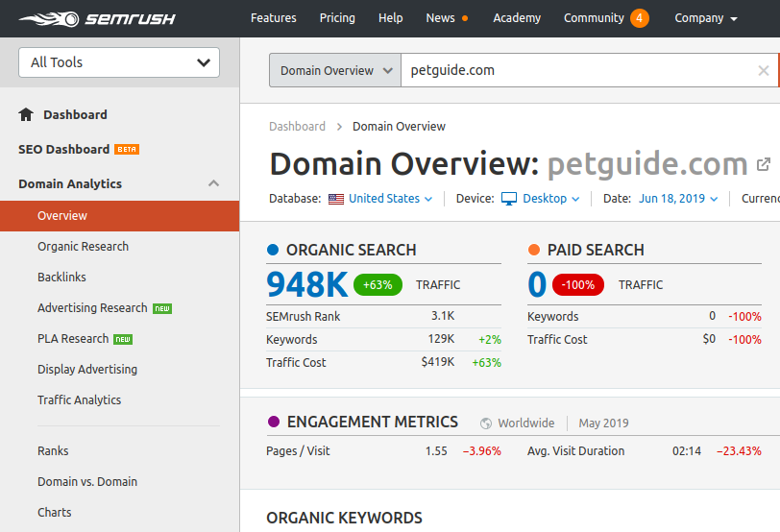Click the Worldwide globe icon
Viewport: 780px width, 532px height.
(x=486, y=423)
